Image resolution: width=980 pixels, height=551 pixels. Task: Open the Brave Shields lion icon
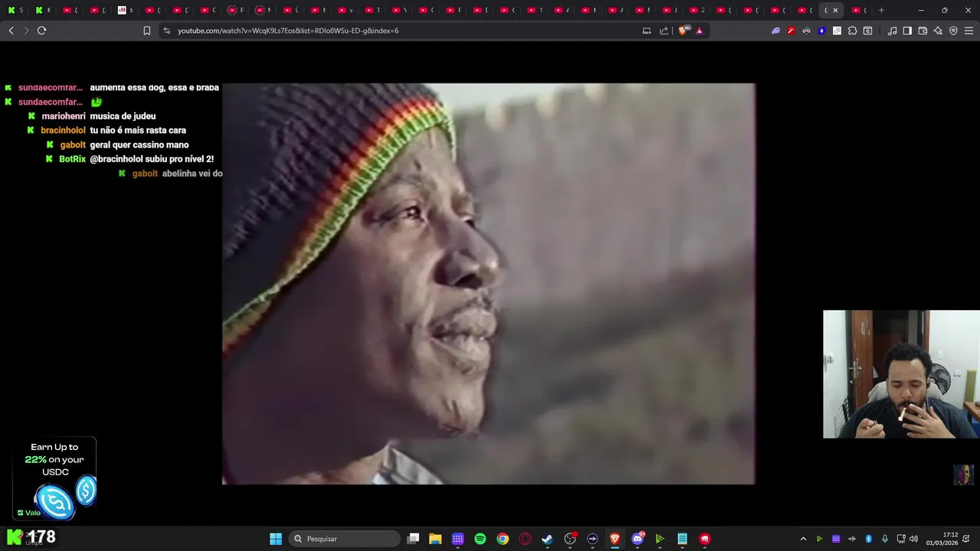click(x=684, y=31)
